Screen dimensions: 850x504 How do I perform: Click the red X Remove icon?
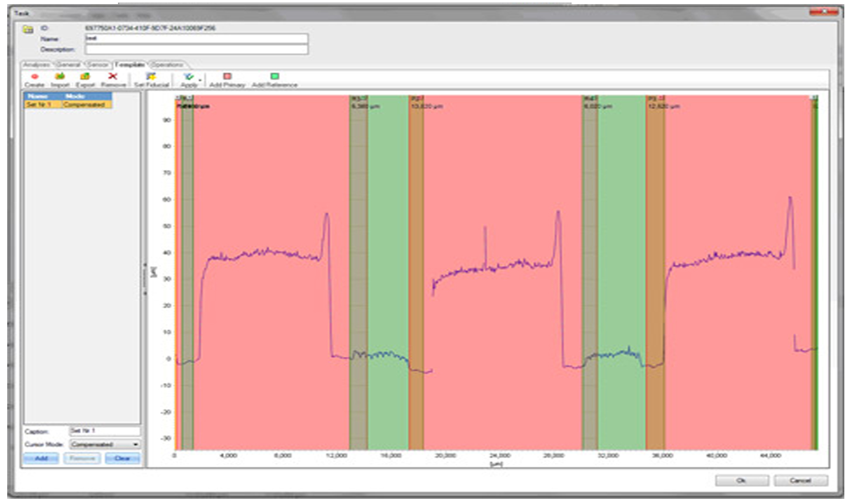tap(113, 77)
